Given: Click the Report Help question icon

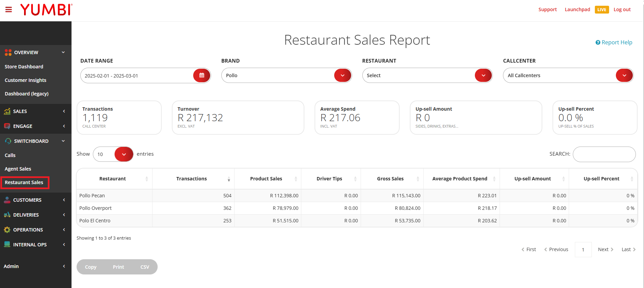Looking at the screenshot, I should (x=598, y=42).
